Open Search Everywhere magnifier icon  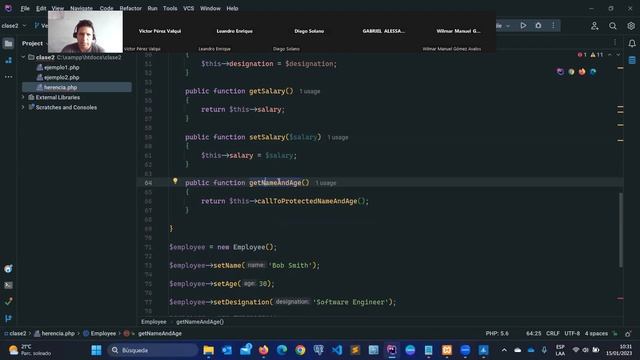(x=613, y=26)
